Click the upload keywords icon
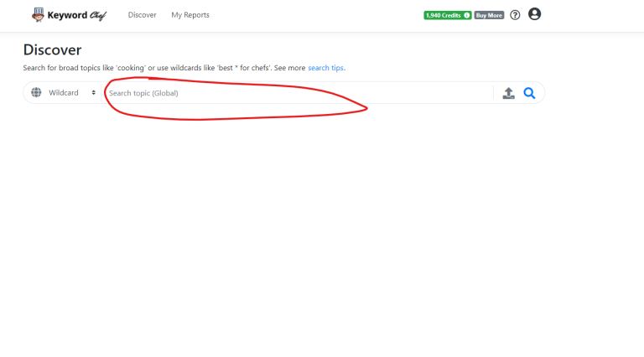 point(508,93)
